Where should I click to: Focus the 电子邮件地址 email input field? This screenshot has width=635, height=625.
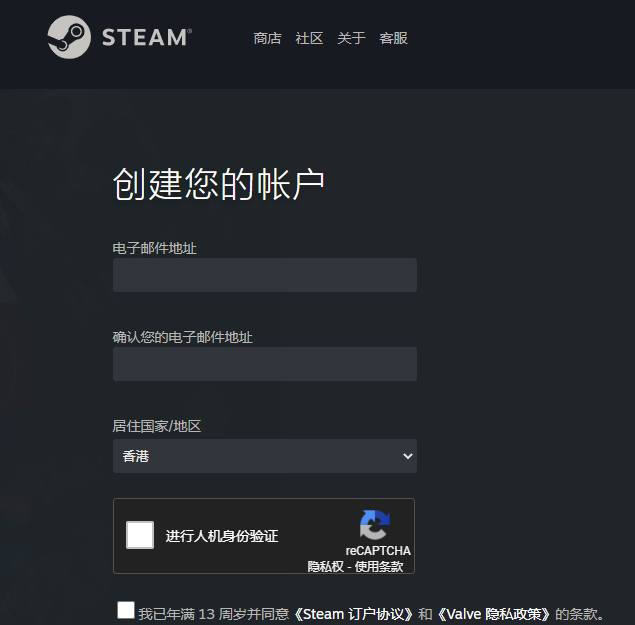tap(265, 275)
